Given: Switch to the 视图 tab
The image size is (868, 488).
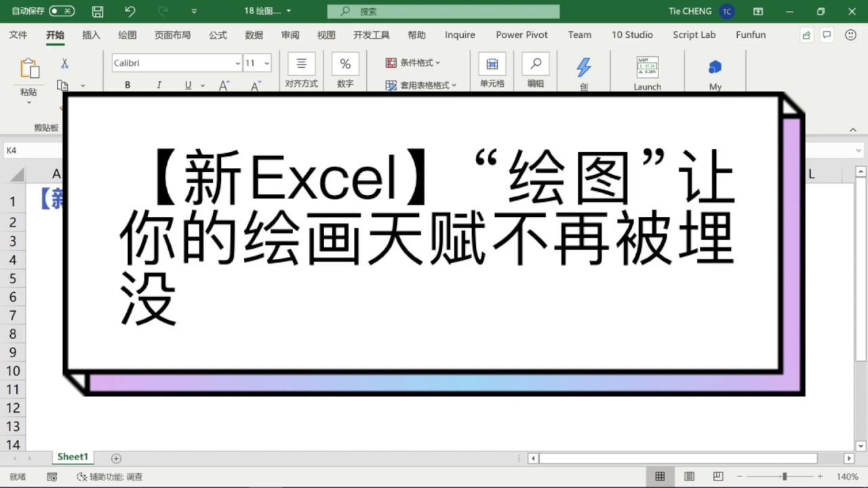Looking at the screenshot, I should [x=326, y=35].
